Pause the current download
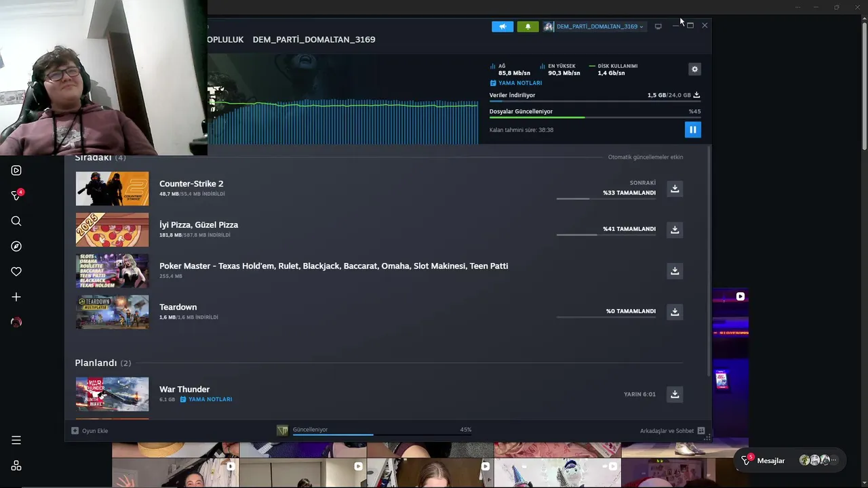 point(692,129)
